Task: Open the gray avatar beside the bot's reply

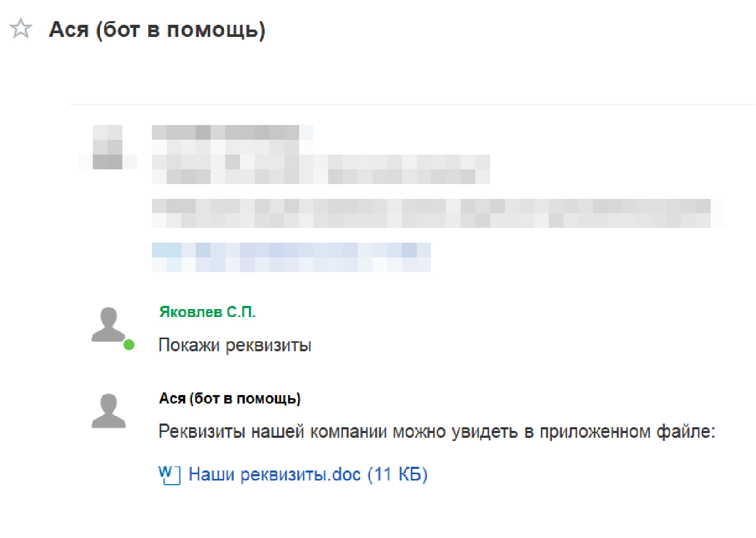Action: click(x=109, y=411)
